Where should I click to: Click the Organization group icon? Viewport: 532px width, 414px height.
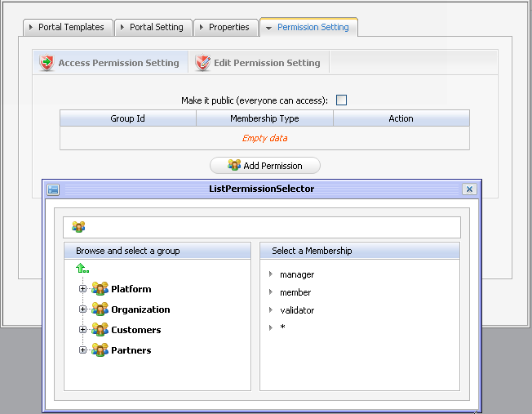click(x=100, y=309)
